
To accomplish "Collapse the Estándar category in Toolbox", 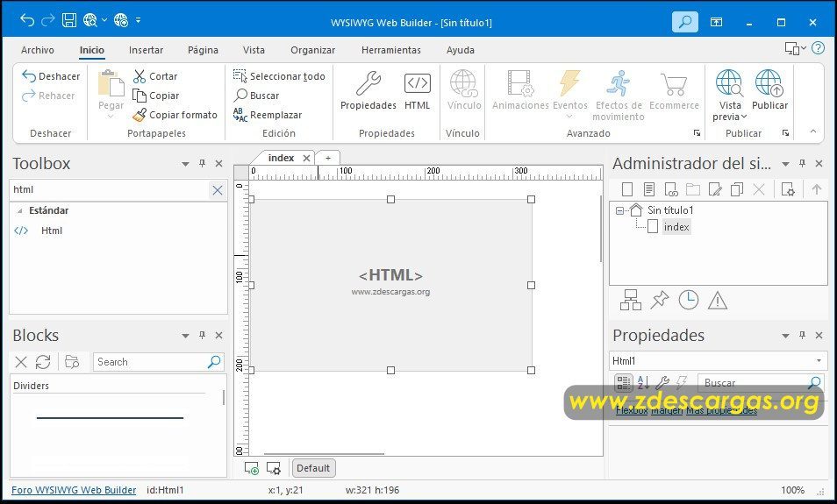I will pyautogui.click(x=20, y=210).
